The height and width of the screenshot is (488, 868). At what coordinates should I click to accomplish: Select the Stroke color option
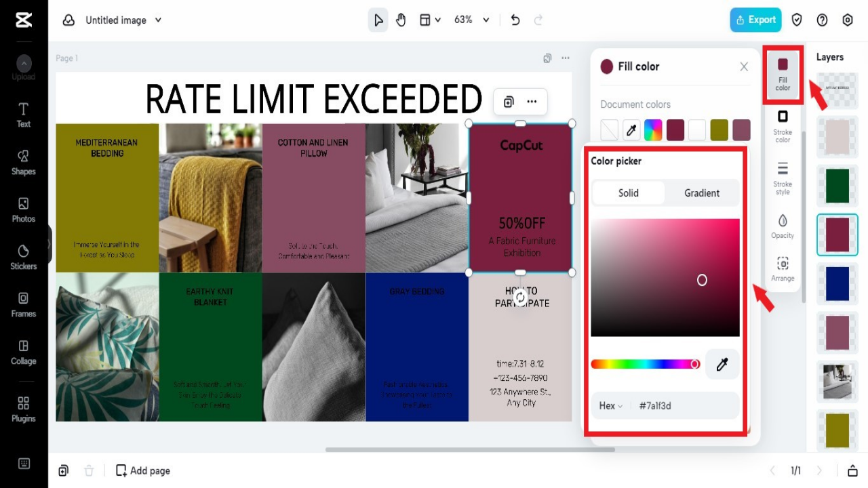point(783,123)
